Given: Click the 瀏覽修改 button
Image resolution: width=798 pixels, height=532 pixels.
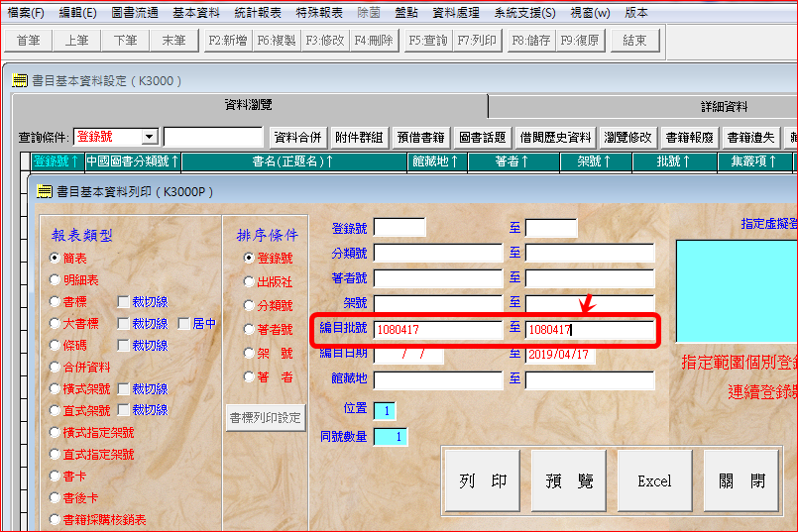Looking at the screenshot, I should coord(628,138).
